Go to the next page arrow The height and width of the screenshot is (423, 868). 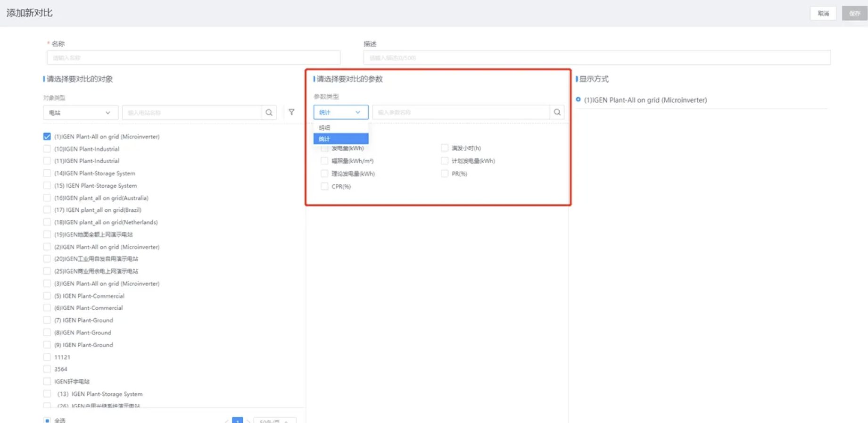tap(248, 421)
